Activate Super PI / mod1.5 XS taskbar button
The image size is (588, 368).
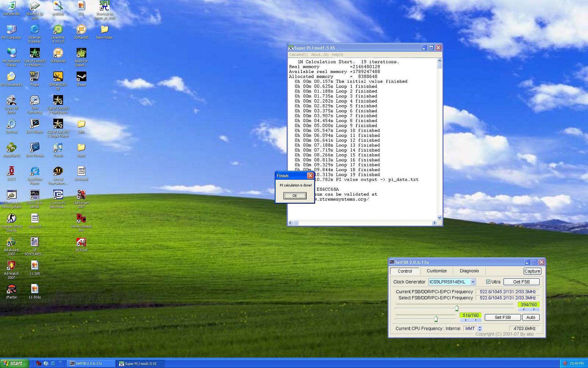(x=140, y=364)
